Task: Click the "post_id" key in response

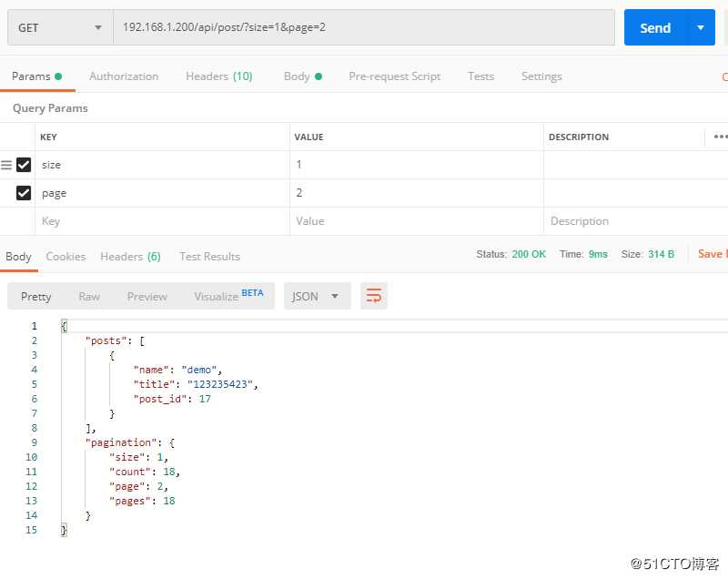Action: 160,399
